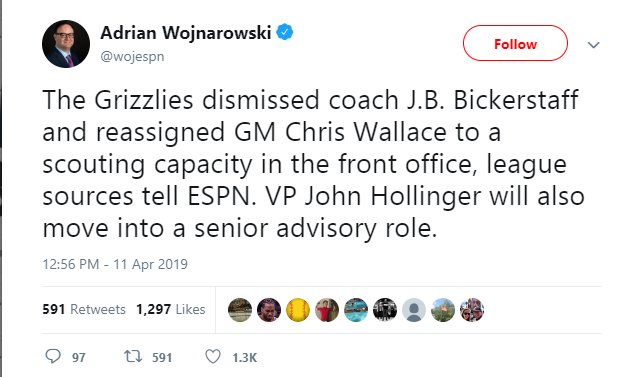
Task: Click the retweet arrows icon
Action: tap(133, 357)
